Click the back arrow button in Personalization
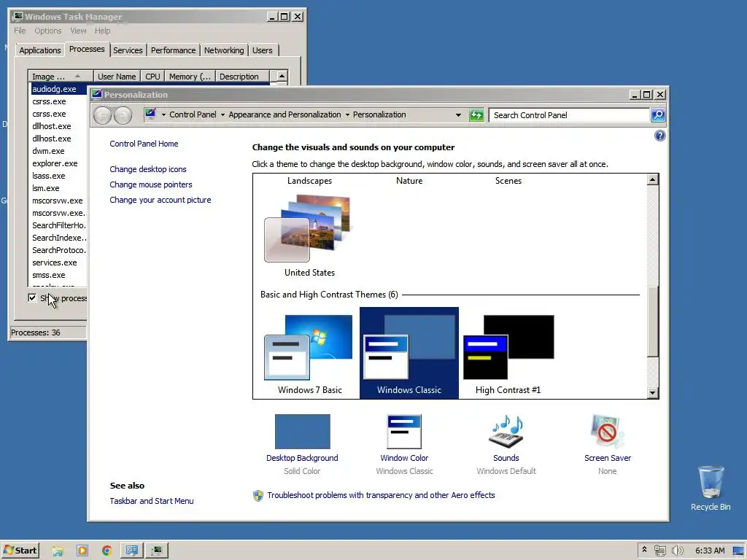The image size is (747, 560). (x=102, y=115)
